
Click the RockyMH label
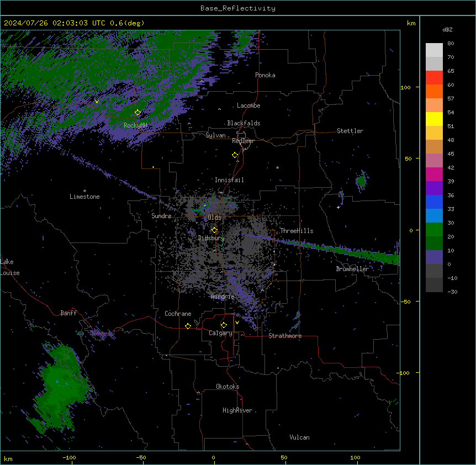pos(135,125)
